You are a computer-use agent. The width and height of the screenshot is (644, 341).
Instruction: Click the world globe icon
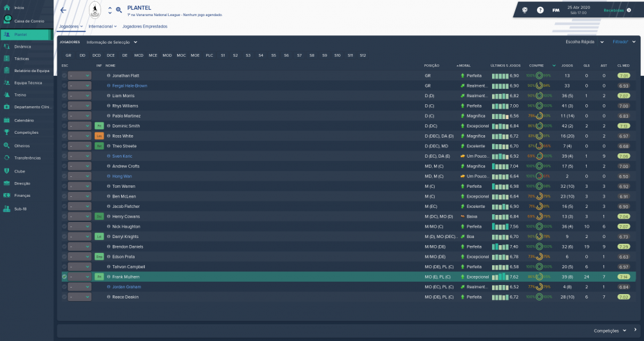(x=525, y=10)
